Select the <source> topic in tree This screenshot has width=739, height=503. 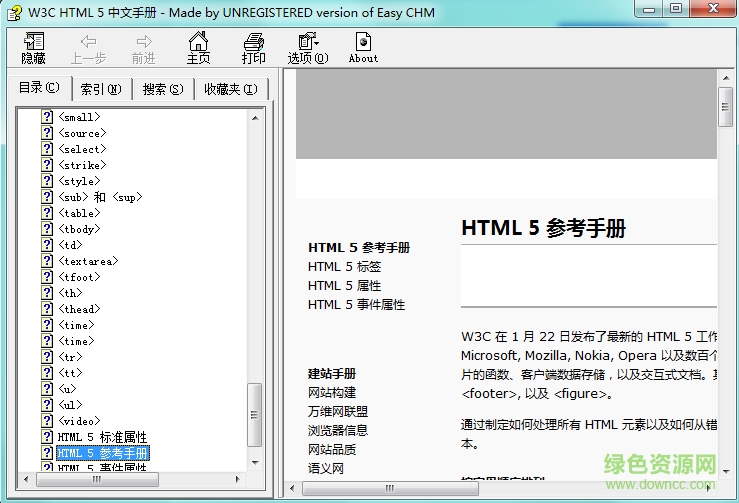pos(82,133)
